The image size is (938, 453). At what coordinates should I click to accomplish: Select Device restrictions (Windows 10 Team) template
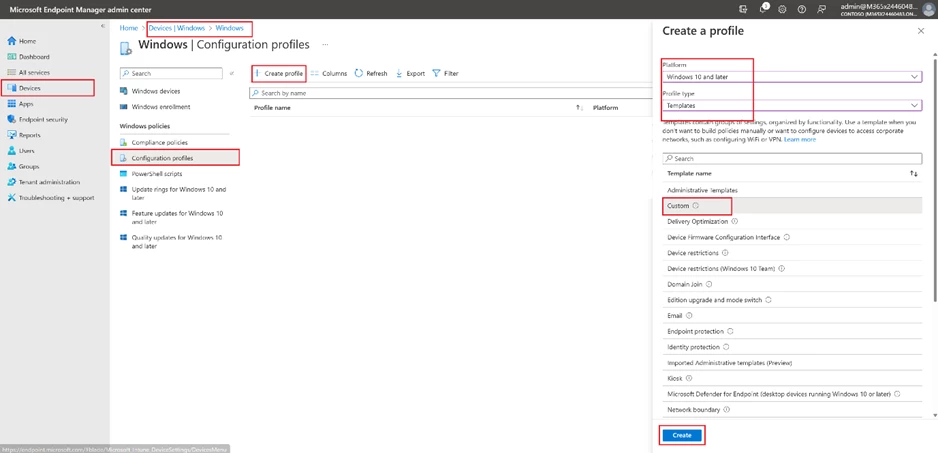[792, 269]
